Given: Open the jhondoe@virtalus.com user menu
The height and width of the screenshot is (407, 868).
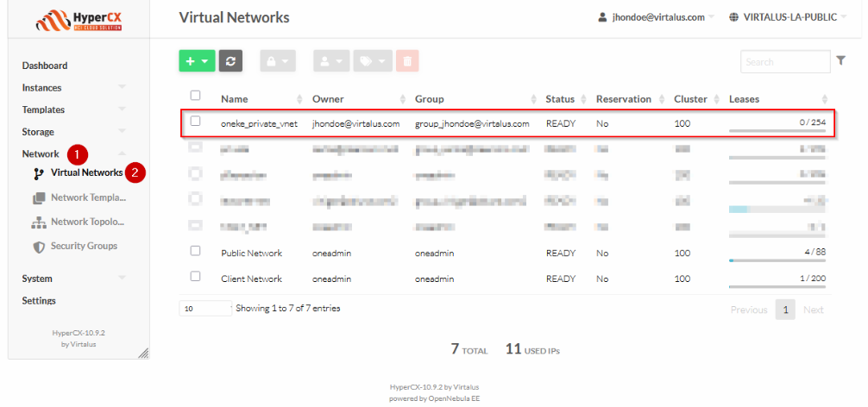Looking at the screenshot, I should 656,17.
